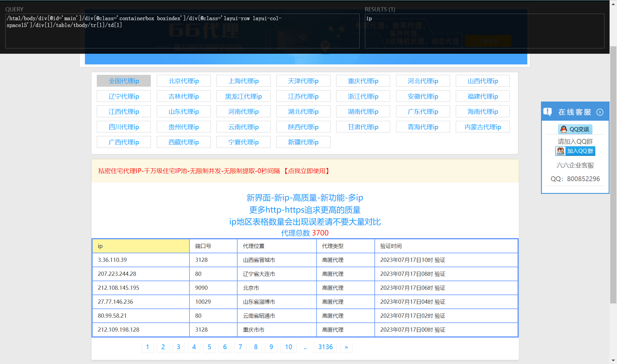Click the 代理位置 column header
The image size is (617, 364).
click(x=277, y=246)
